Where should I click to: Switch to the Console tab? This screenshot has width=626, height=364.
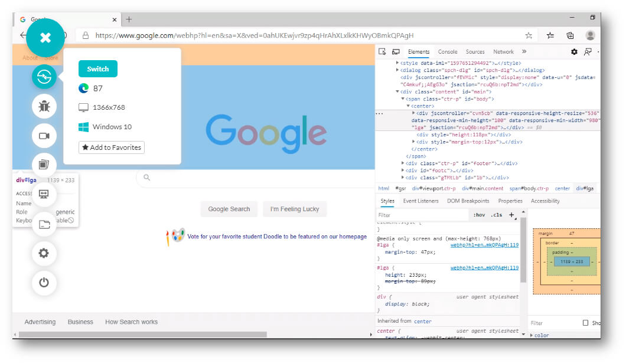coord(448,51)
